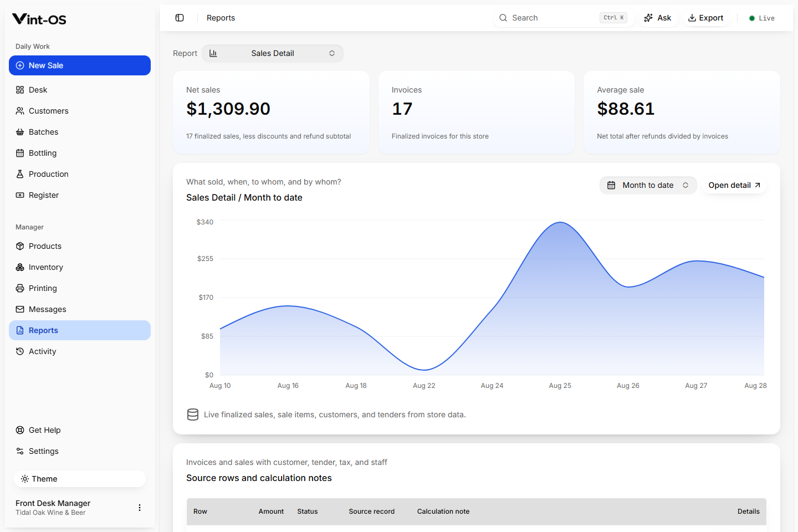
Task: Click the Net sales $1,309.90 value
Action: (x=228, y=109)
